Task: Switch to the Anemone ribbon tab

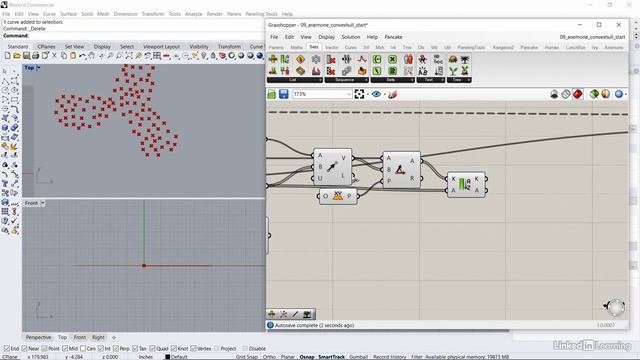Action: 613,47
